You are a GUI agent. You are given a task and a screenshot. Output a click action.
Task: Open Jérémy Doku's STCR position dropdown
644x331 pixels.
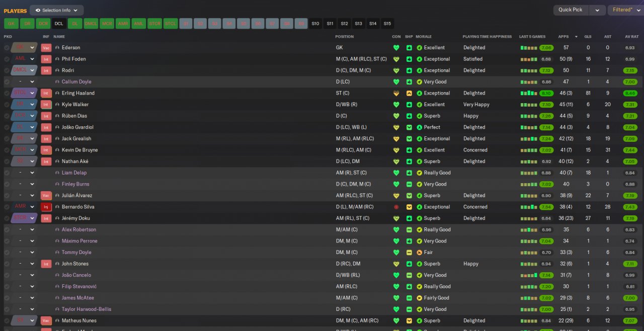coord(24,218)
